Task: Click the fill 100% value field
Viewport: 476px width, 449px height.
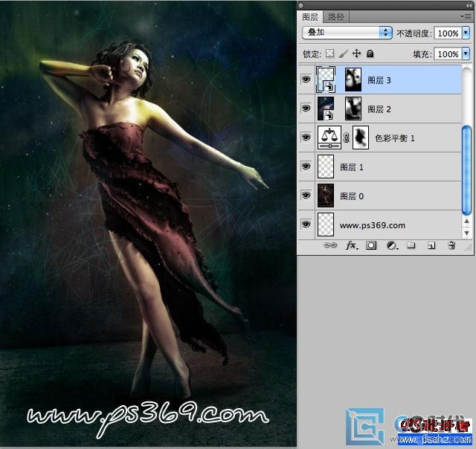Action: pos(448,54)
